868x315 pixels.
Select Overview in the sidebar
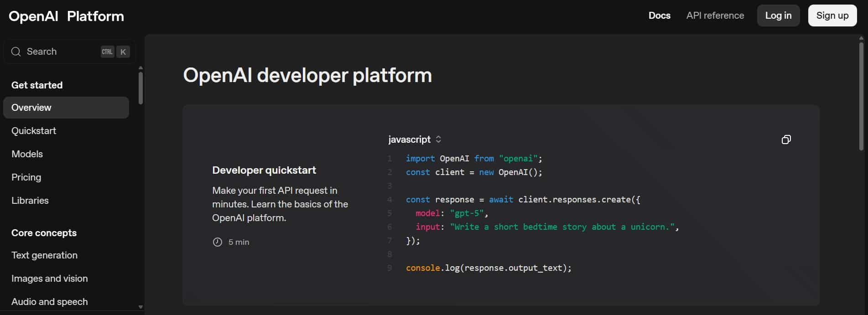click(66, 108)
